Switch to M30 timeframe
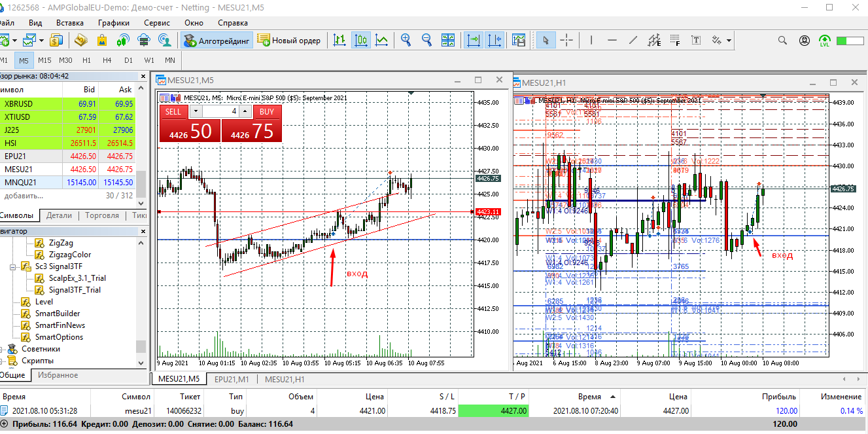The image size is (868, 434). (x=65, y=60)
